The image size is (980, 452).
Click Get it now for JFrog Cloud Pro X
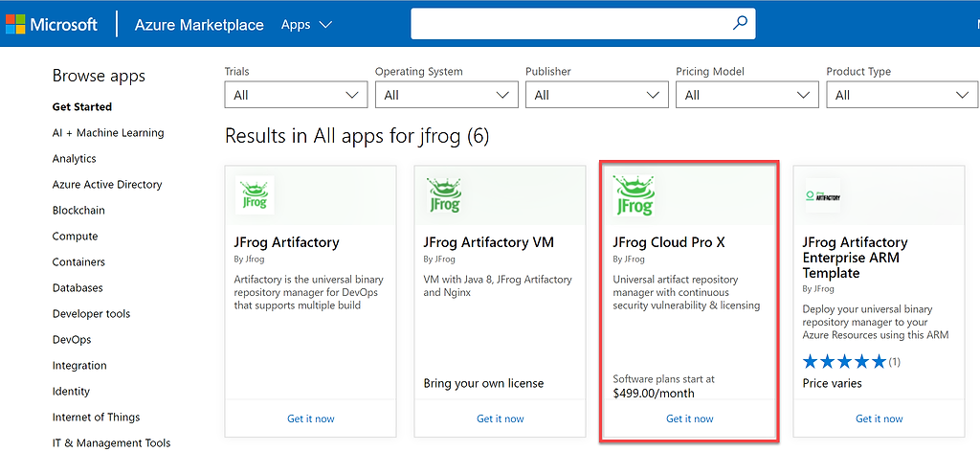click(689, 418)
